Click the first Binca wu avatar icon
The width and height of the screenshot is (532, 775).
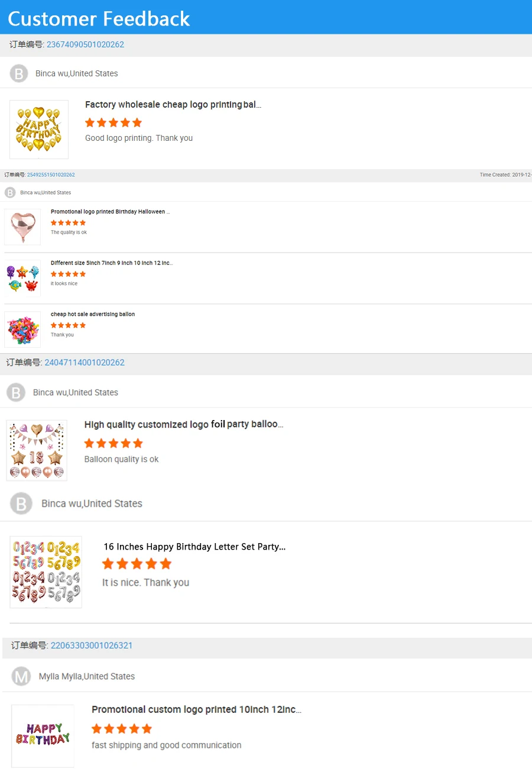pyautogui.click(x=19, y=73)
